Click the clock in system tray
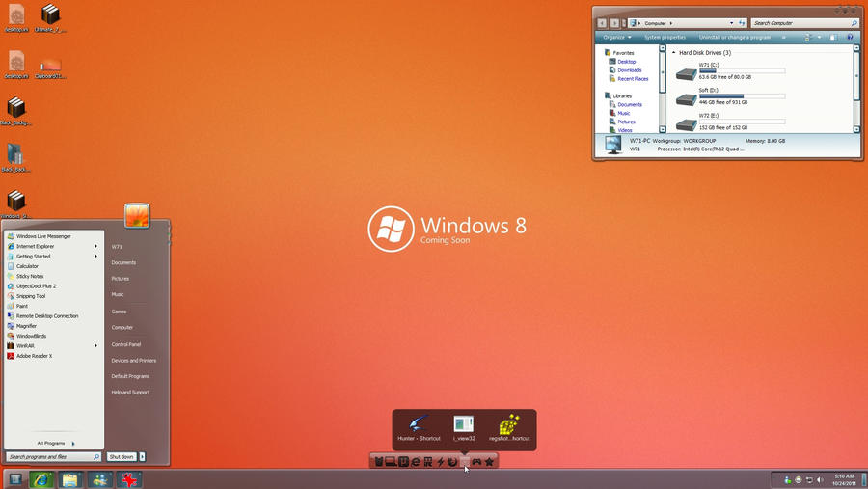Image resolution: width=868 pixels, height=489 pixels. pos(844,480)
